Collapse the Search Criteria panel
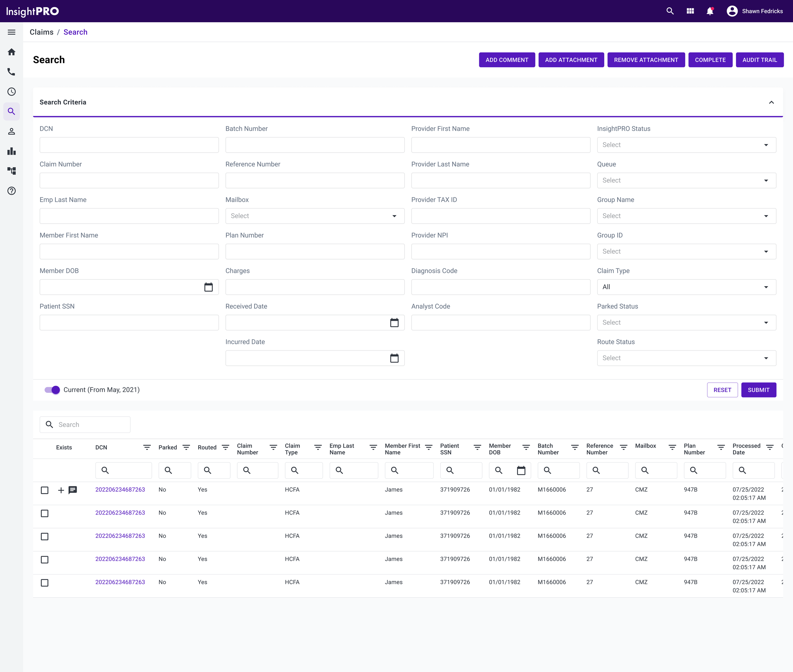Image resolution: width=793 pixels, height=672 pixels. tap(771, 102)
